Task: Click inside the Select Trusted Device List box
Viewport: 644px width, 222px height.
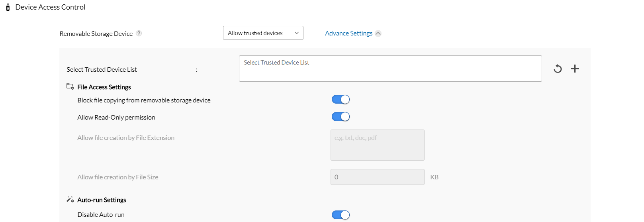Action: 390,69
